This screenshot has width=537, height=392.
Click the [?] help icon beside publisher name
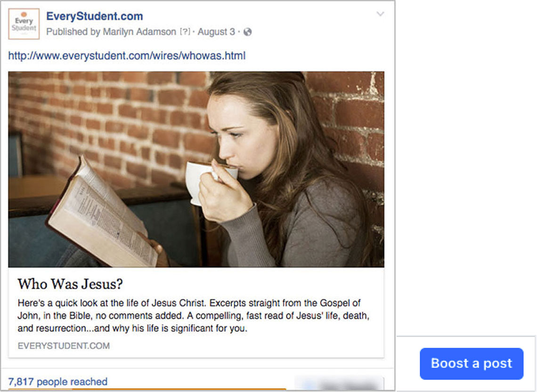pyautogui.click(x=185, y=32)
